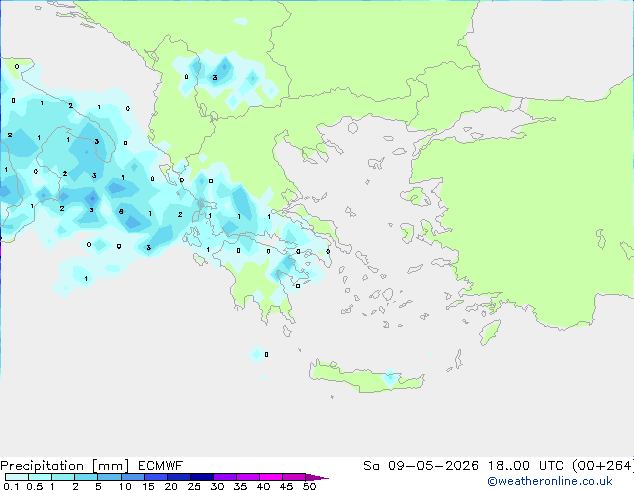Click the '0.1' legend scale label
The image size is (634, 490).
tap(11, 486)
